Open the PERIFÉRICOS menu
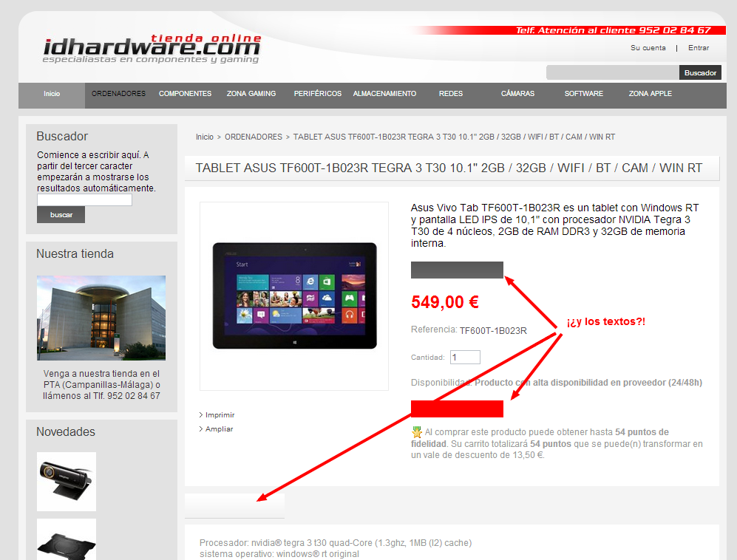The image size is (737, 560). coord(318,94)
